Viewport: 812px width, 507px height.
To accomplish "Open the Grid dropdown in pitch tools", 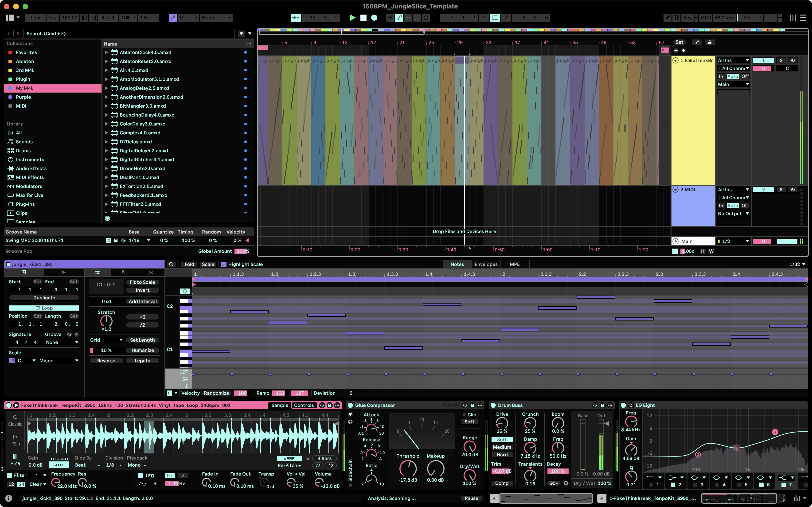I will (106, 340).
